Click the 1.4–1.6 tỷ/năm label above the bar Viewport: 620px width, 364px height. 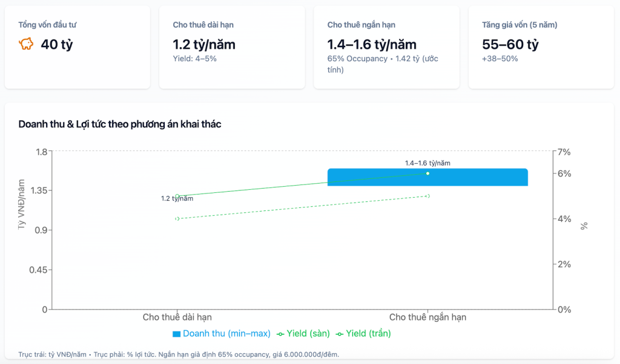coord(427,163)
